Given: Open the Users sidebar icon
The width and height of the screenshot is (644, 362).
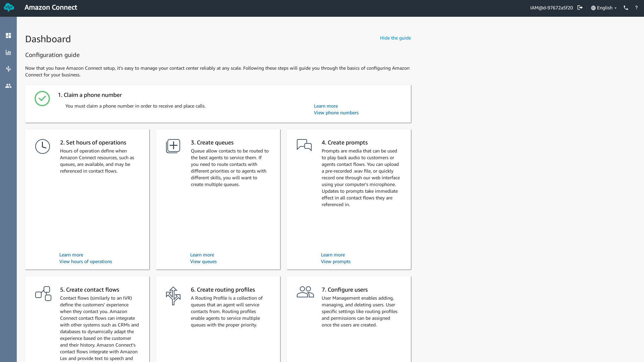Looking at the screenshot, I should (x=8, y=86).
